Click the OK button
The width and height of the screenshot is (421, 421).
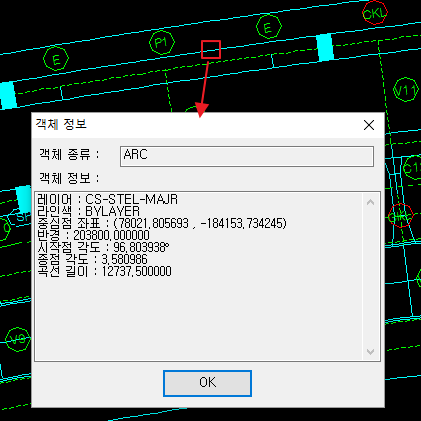[207, 383]
